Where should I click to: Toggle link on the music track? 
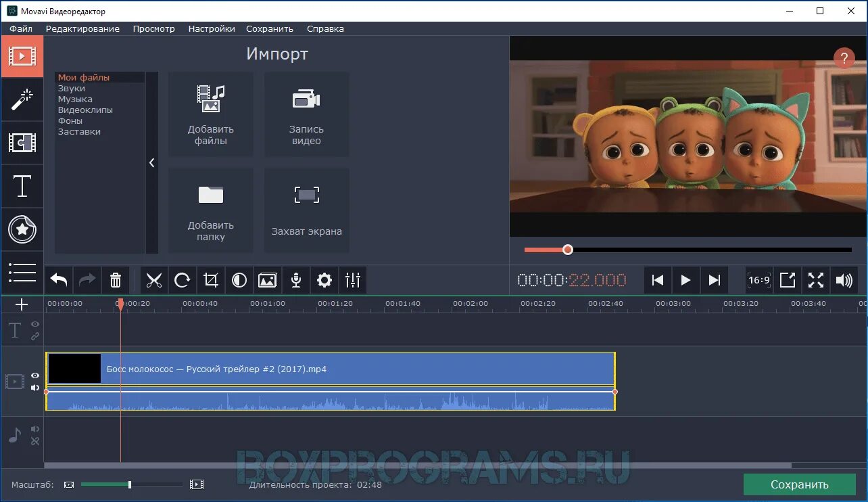click(x=35, y=441)
